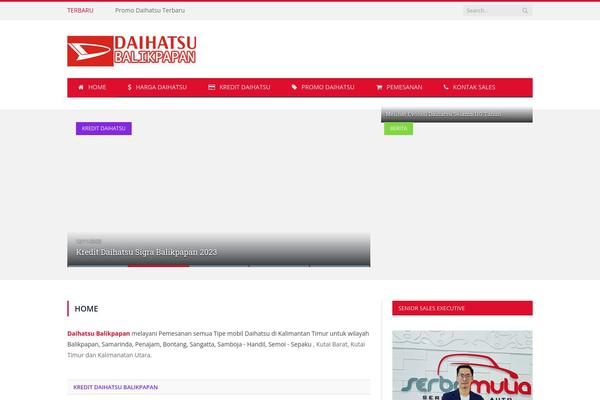Screen dimensions: 600x400
Task: Click the cart icon beside Pemesanan
Action: pyautogui.click(x=379, y=87)
